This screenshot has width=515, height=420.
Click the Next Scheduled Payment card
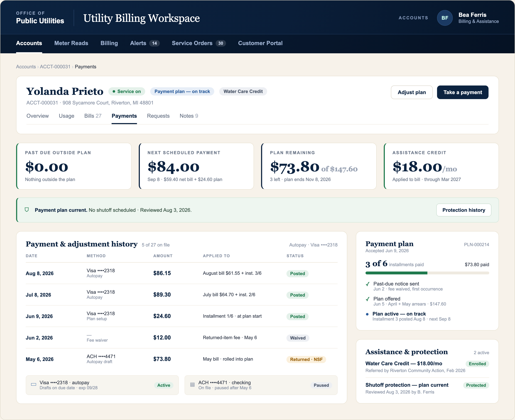[x=196, y=166]
